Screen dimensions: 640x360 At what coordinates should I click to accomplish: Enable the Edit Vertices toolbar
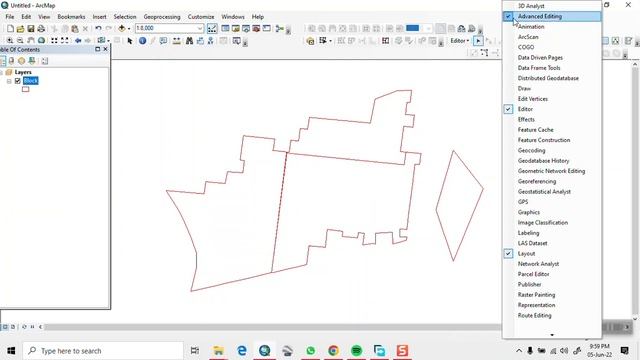pos(552,99)
